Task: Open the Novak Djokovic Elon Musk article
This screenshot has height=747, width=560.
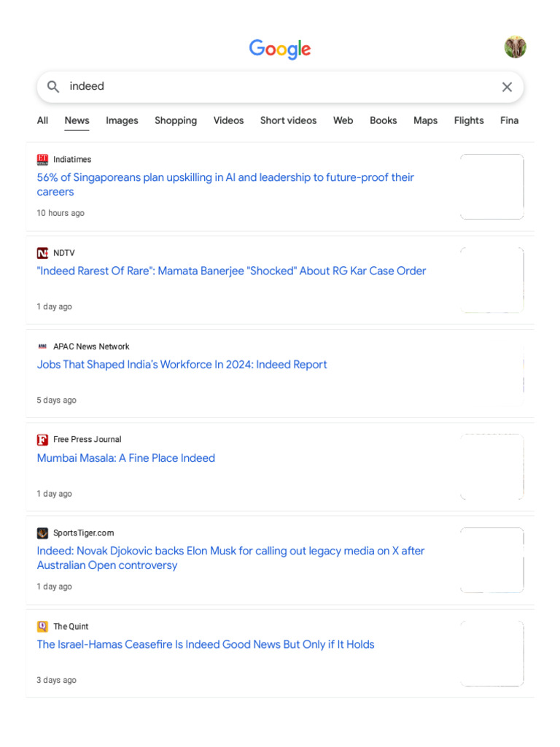Action: (230, 558)
